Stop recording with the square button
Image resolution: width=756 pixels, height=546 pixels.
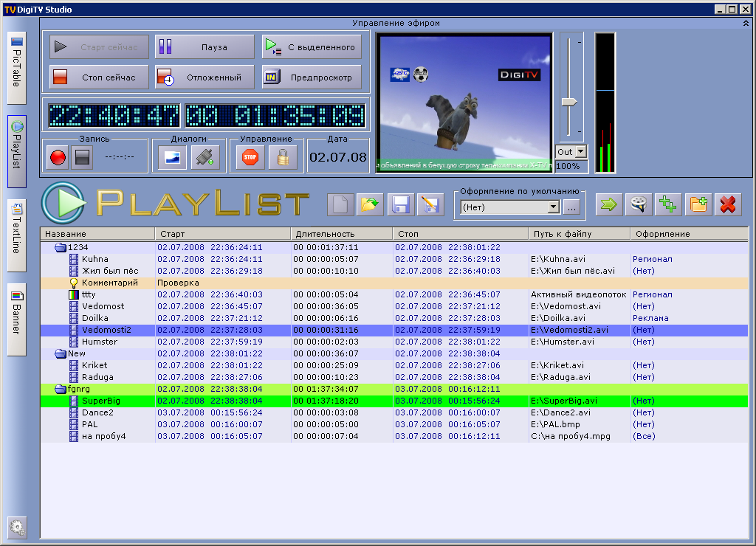click(82, 157)
